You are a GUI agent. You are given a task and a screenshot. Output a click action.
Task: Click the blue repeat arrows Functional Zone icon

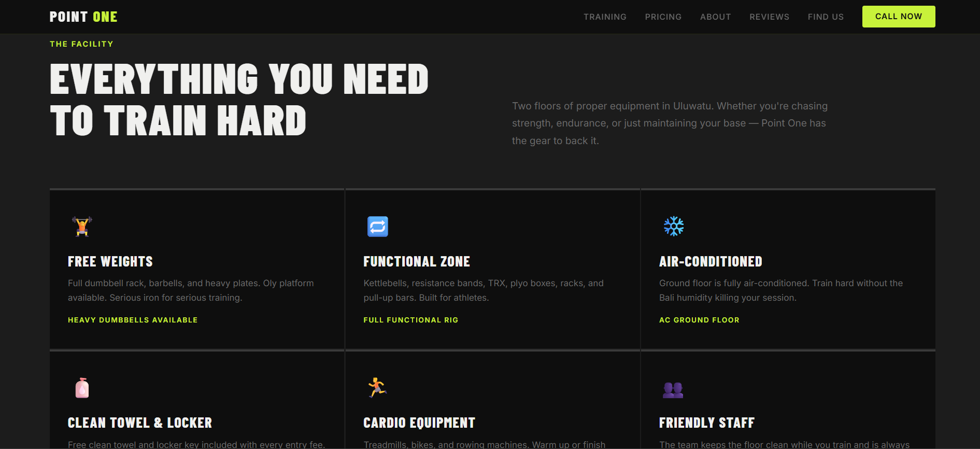[x=378, y=227]
